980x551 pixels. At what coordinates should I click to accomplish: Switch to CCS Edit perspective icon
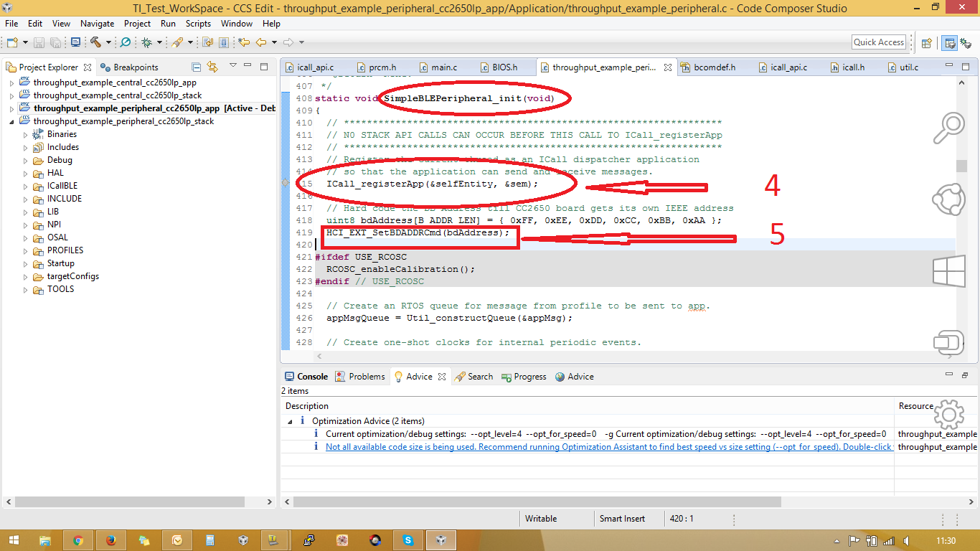coord(950,43)
